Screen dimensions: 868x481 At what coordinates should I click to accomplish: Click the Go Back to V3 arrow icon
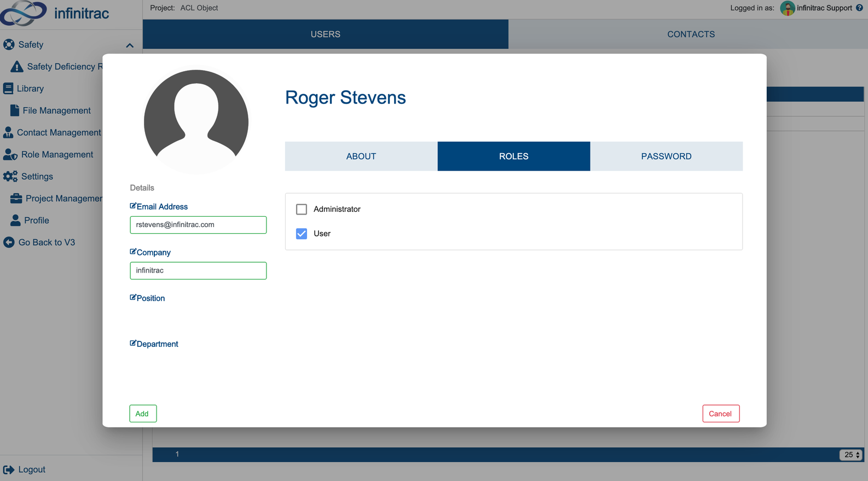pyautogui.click(x=9, y=242)
